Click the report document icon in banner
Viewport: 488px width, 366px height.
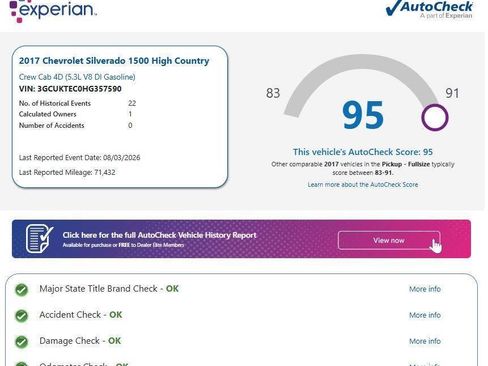pos(39,238)
